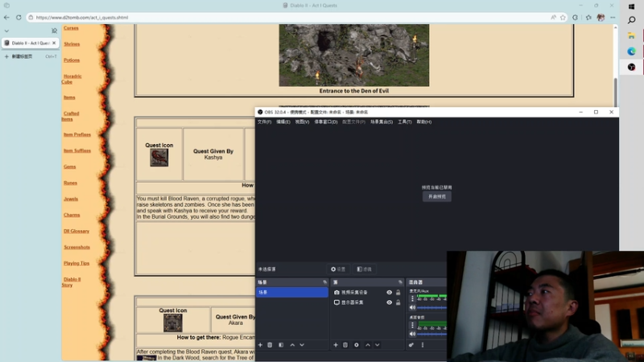Open Mic/Aux channel options dots
Screen dimensions: 644x362
point(412,298)
